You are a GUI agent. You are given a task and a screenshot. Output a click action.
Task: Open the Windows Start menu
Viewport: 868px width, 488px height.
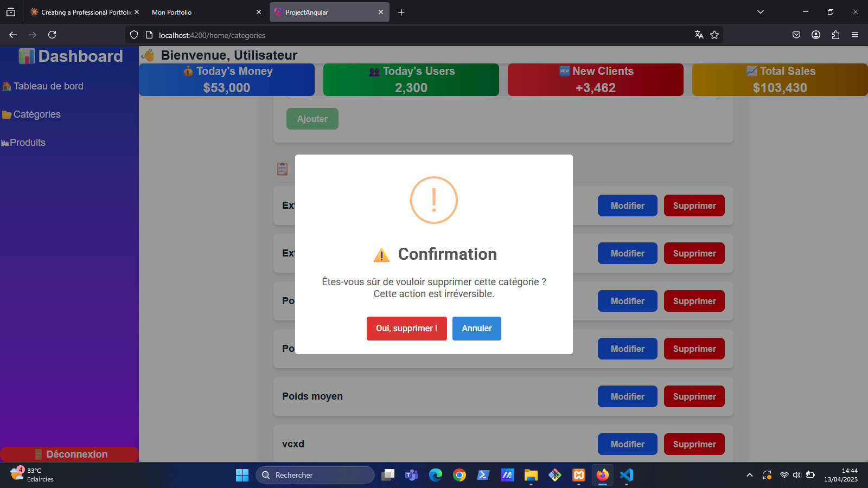coord(242,475)
